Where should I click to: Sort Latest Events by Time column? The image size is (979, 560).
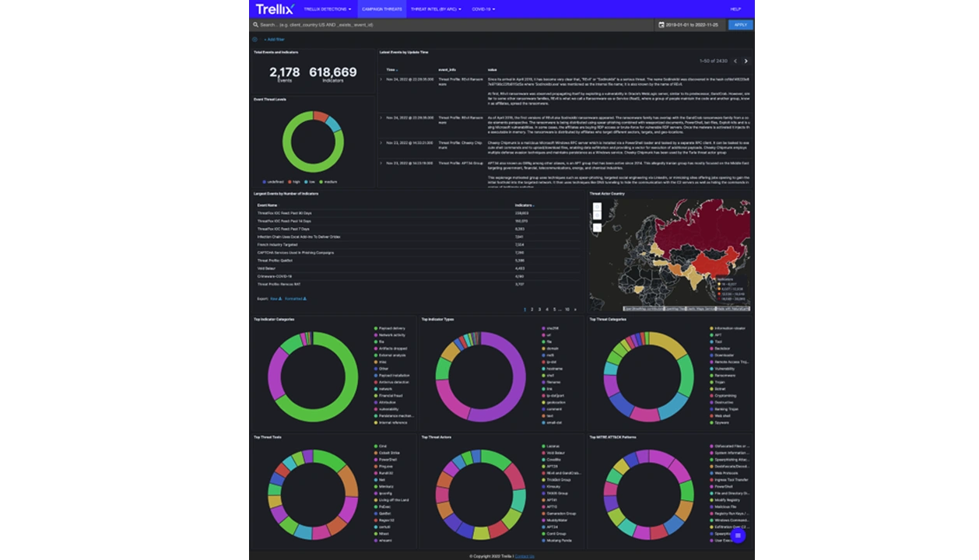tap(391, 70)
